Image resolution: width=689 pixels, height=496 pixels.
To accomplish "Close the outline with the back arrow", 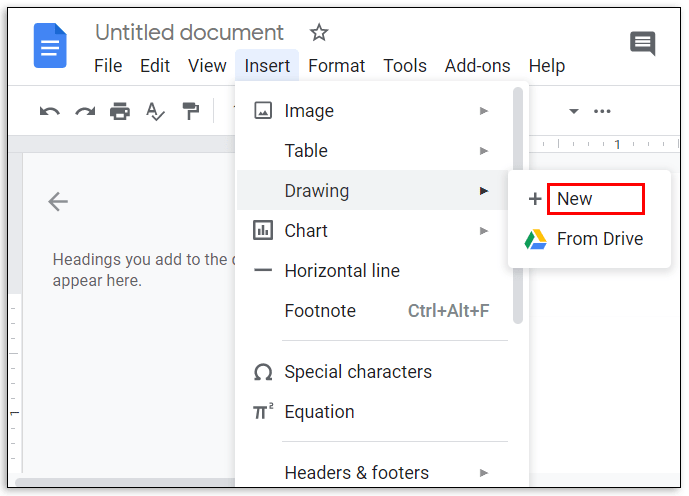I will (58, 202).
